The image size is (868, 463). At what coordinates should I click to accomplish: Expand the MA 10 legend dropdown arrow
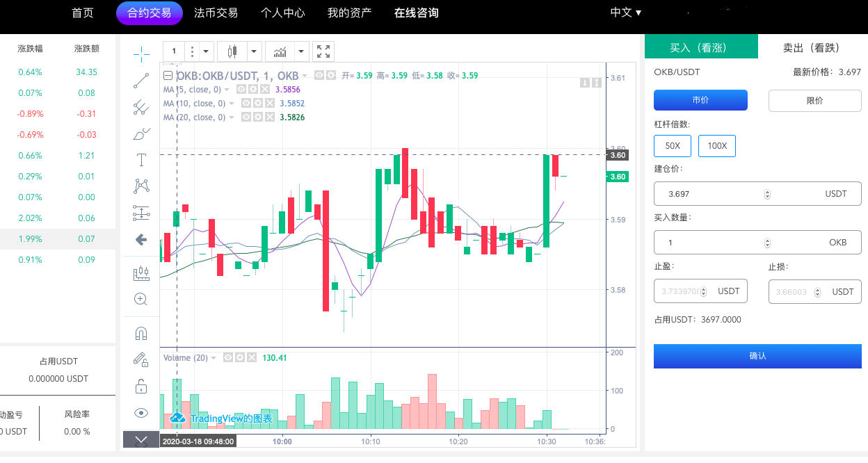(x=232, y=104)
